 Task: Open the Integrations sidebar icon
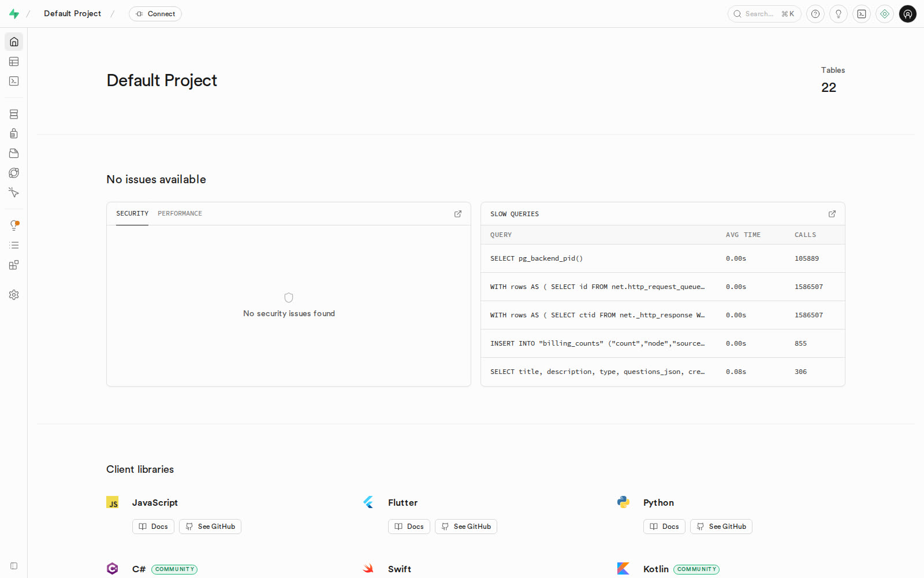14,265
